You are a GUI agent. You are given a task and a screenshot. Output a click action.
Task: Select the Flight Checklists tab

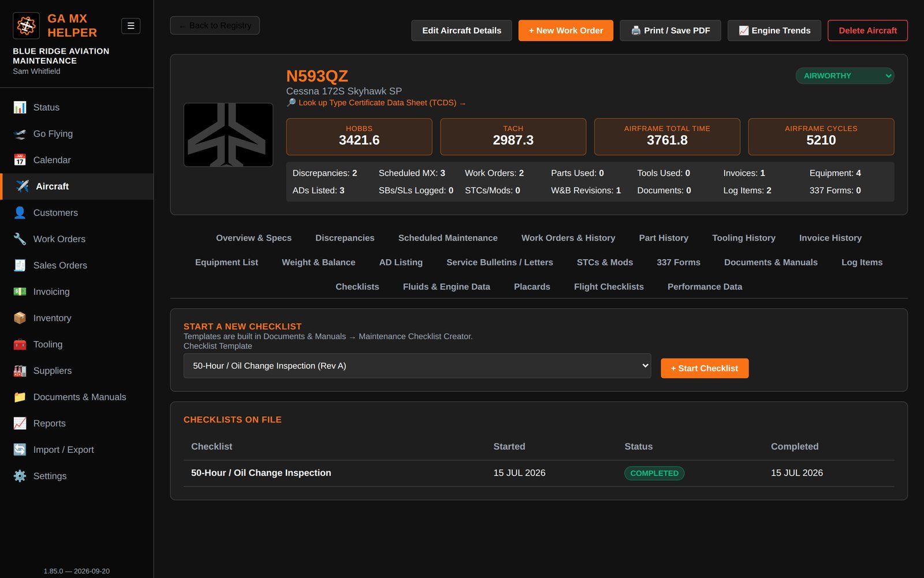coord(609,287)
